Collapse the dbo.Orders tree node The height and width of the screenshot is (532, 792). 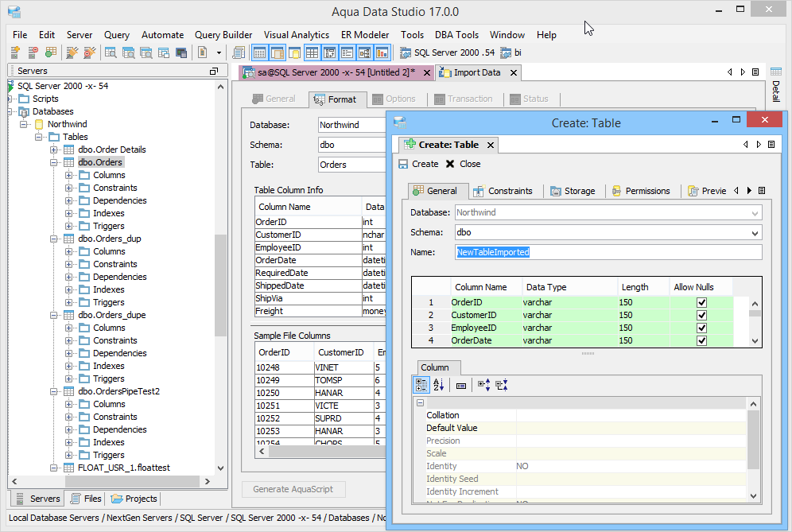click(x=54, y=162)
